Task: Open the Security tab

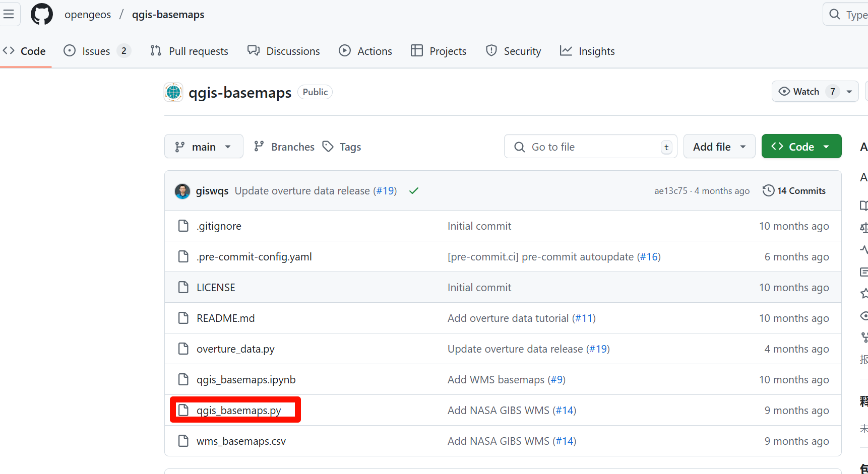Action: (513, 51)
